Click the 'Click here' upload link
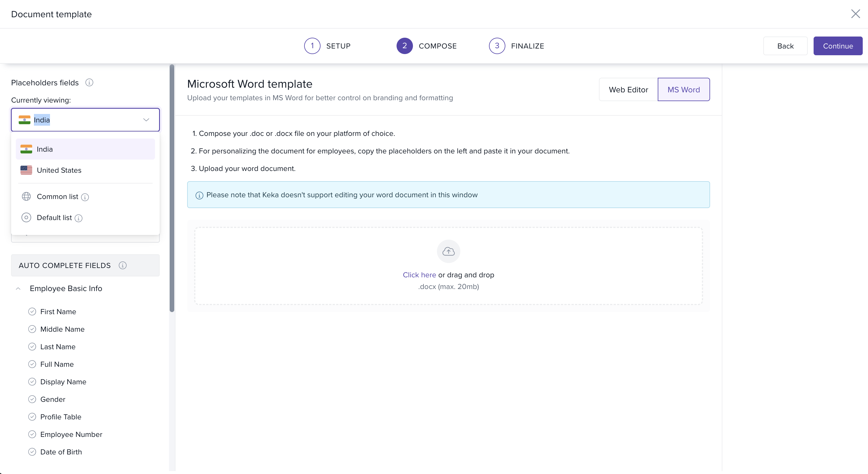Screen dimensions: 868x474 coord(419,275)
